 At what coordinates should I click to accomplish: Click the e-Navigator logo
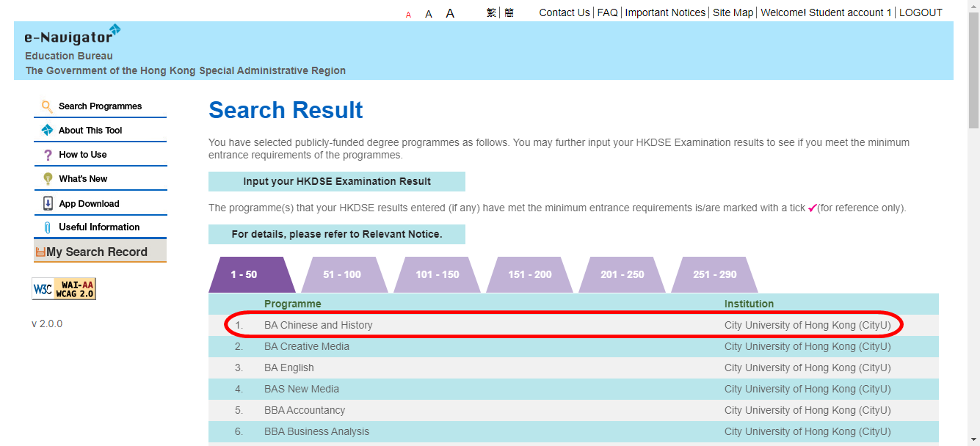tap(73, 35)
